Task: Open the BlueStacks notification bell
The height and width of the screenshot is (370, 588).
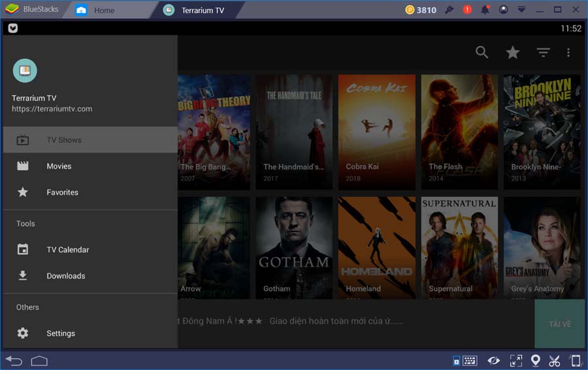Action: pyautogui.click(x=485, y=10)
